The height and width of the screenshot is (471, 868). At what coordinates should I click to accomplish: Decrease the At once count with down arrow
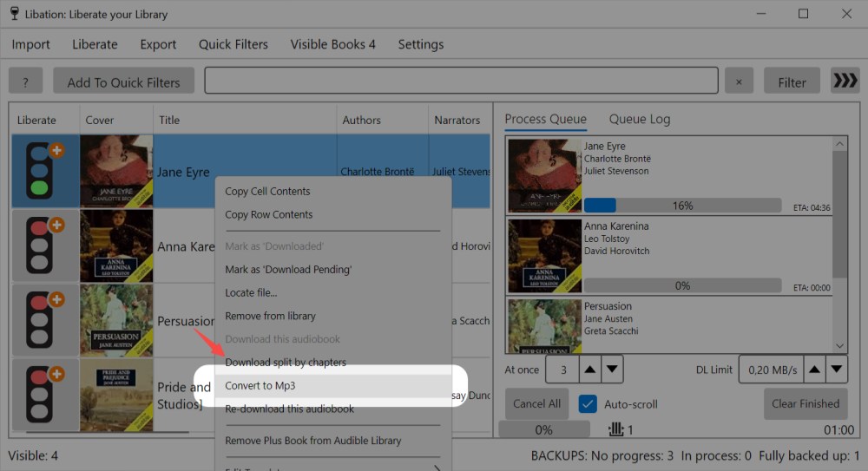[x=612, y=370]
